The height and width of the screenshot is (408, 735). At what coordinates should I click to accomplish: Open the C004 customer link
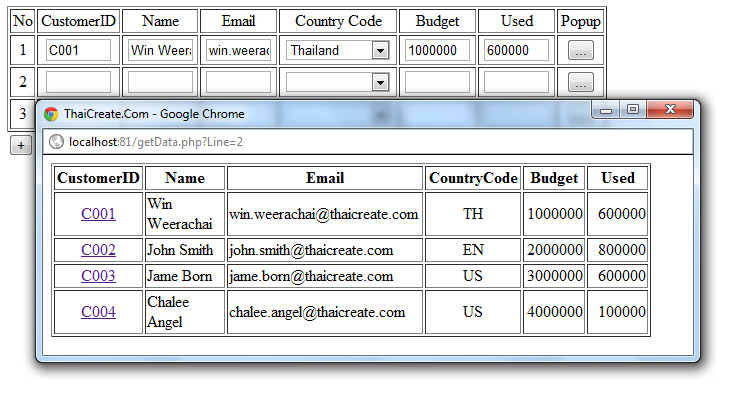pos(98,311)
